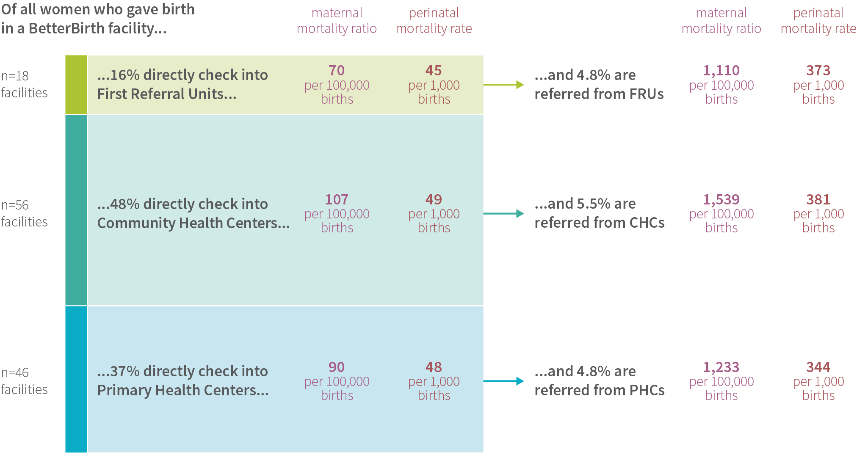Image resolution: width=868 pixels, height=455 pixels.
Task: Click '4.8% are referred from FRUs' text
Action: tap(599, 84)
